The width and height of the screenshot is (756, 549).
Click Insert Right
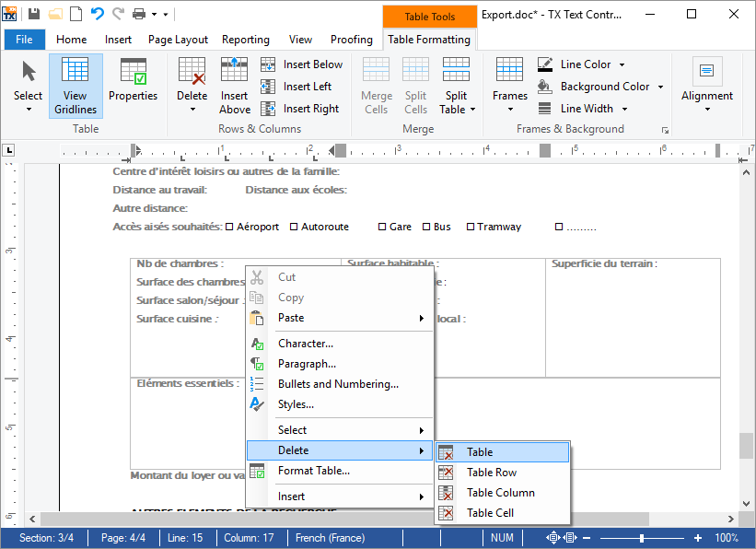[x=300, y=109]
